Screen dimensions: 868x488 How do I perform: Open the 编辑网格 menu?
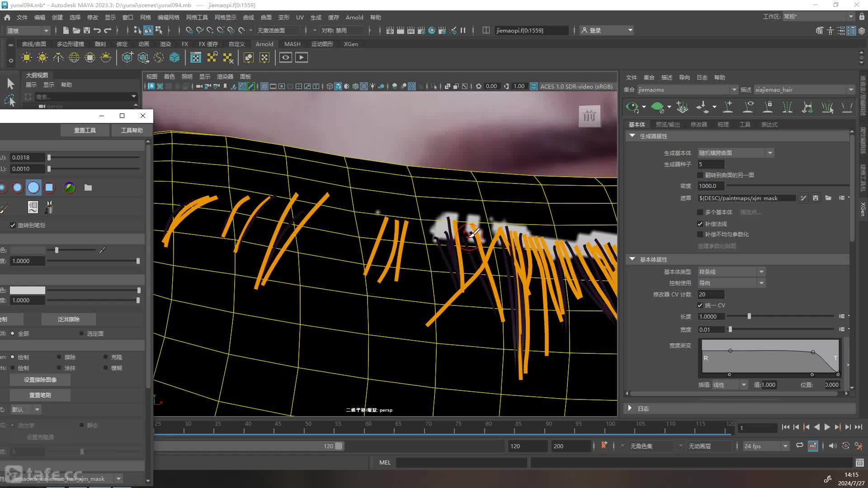(x=168, y=17)
